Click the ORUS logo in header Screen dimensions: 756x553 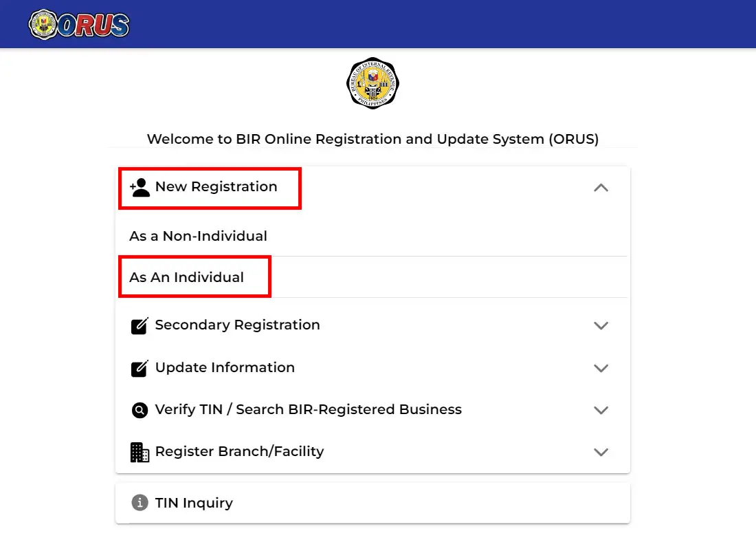tap(79, 25)
